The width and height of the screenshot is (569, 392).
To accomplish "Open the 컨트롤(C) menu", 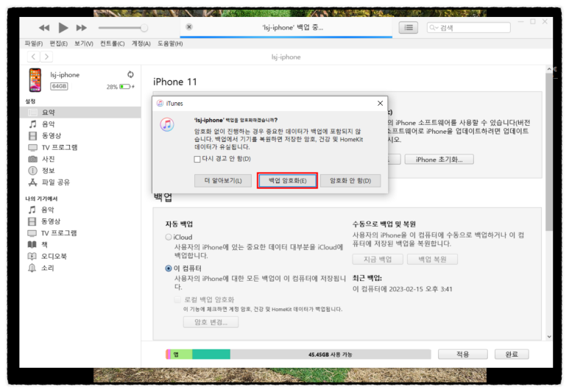I will point(112,43).
